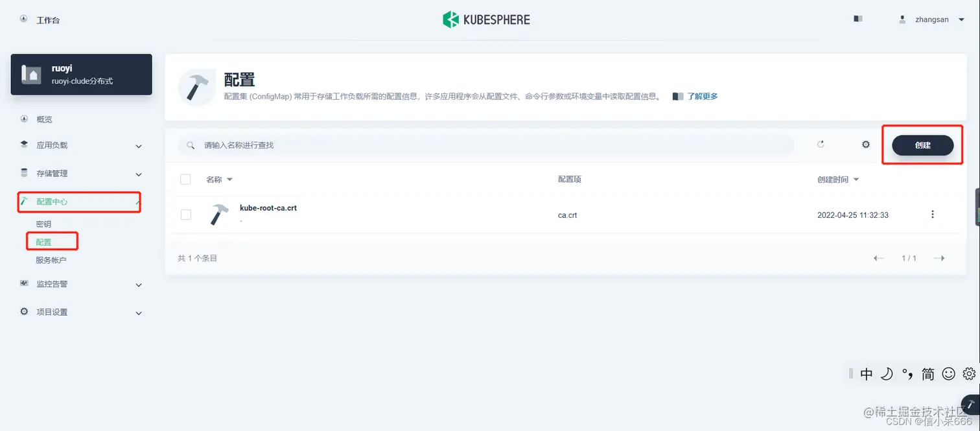Open 应用负载 menu in sidebar

coord(52,145)
